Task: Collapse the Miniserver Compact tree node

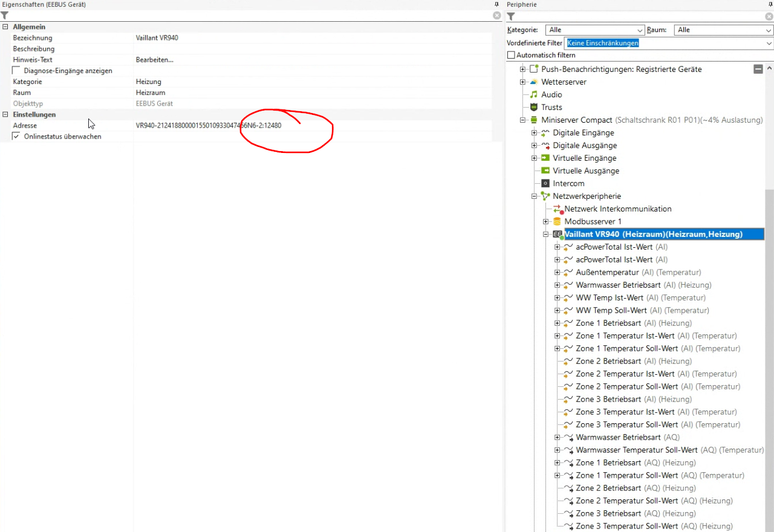Action: click(522, 120)
